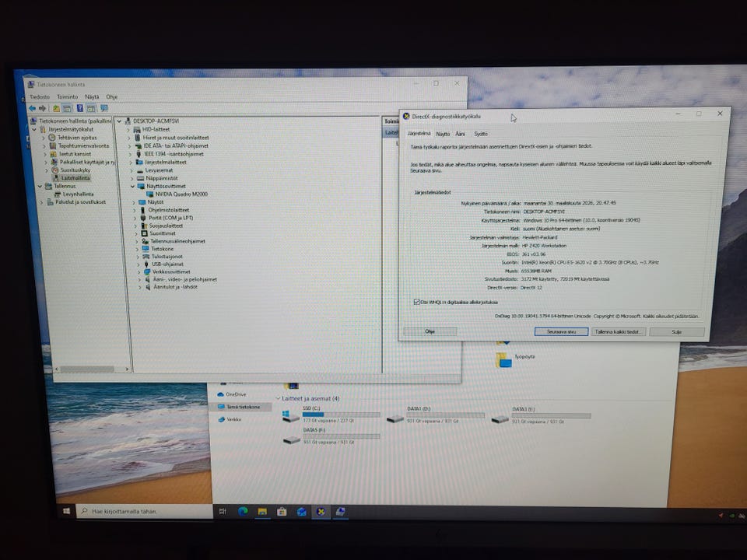The image size is (747, 560).
Task: Expand the Näytöt category
Action: pyautogui.click(x=134, y=202)
